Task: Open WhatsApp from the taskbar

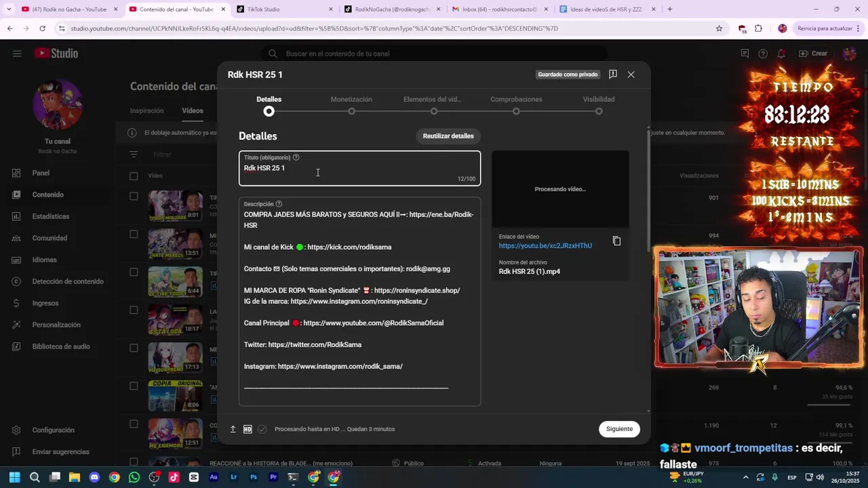Action: tap(134, 477)
